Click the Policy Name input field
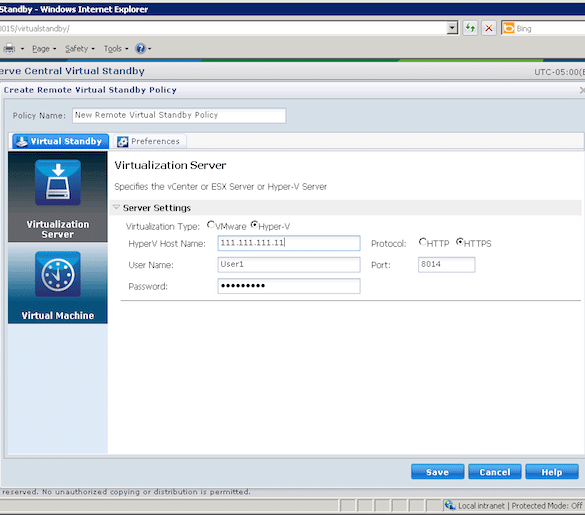Screen dimensions: 585x515 click(179, 115)
